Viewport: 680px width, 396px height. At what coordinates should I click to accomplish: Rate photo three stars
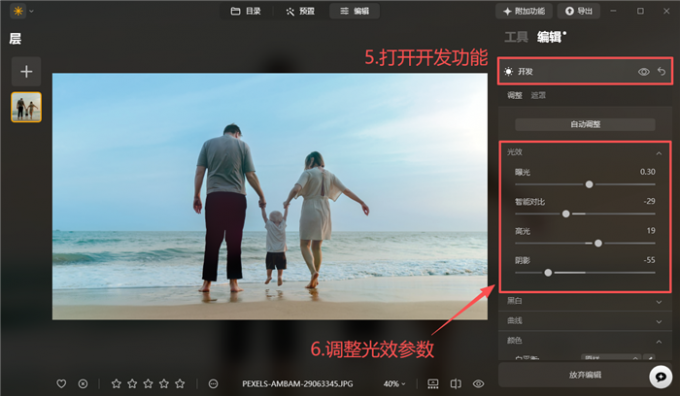pyautogui.click(x=148, y=384)
